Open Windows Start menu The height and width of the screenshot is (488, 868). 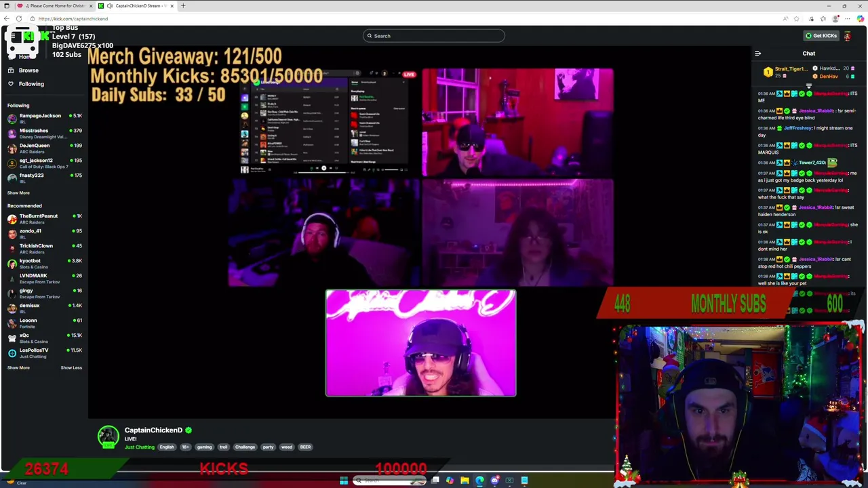tap(344, 481)
